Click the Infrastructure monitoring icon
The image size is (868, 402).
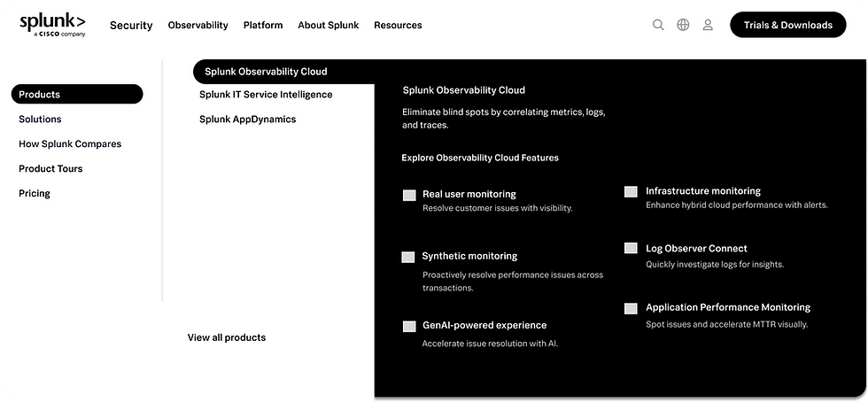click(631, 191)
